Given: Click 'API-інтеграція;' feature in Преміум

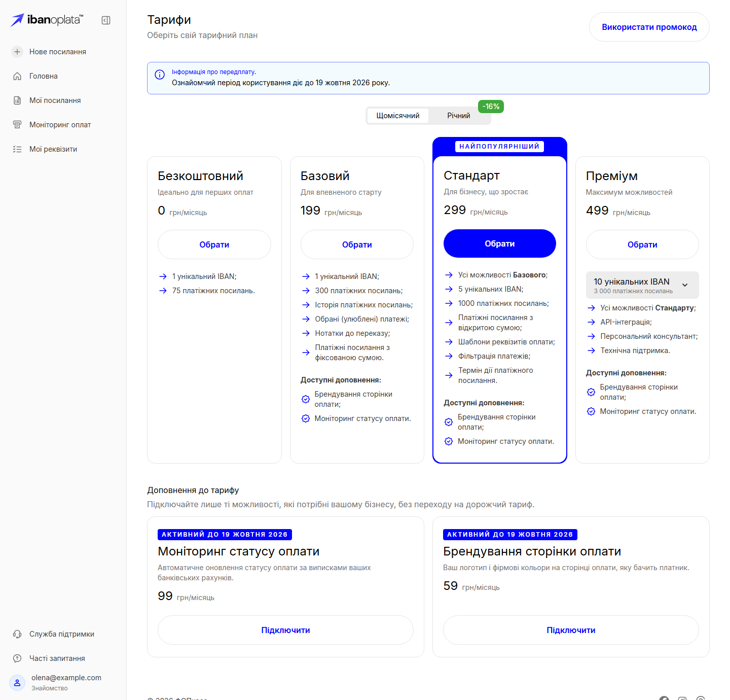Looking at the screenshot, I should [x=626, y=322].
